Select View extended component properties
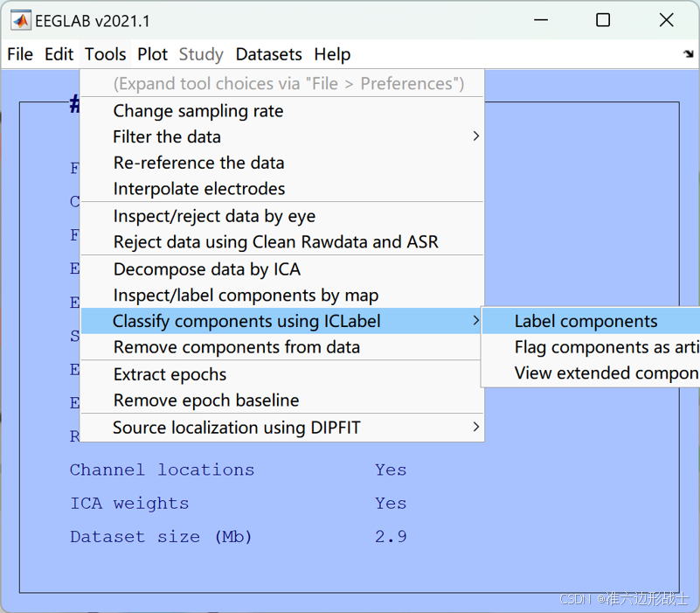This screenshot has height=613, width=700. [x=591, y=373]
